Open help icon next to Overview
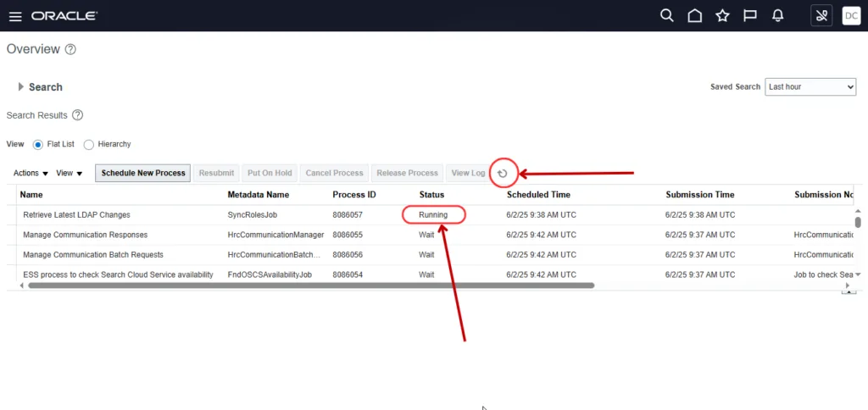This screenshot has width=868, height=410. [70, 50]
